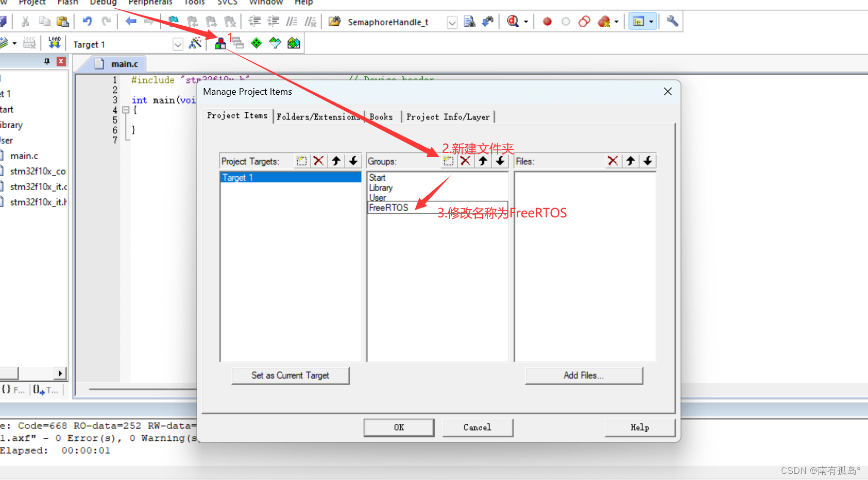Toggle bookmark flag icon

pyautogui.click(x=173, y=21)
